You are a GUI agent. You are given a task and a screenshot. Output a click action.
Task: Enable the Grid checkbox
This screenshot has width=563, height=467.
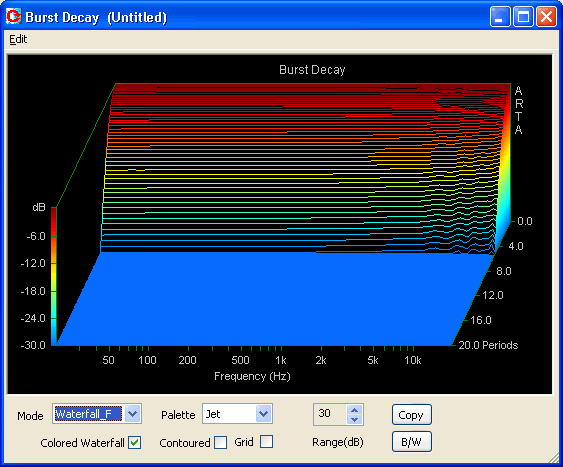[266, 442]
